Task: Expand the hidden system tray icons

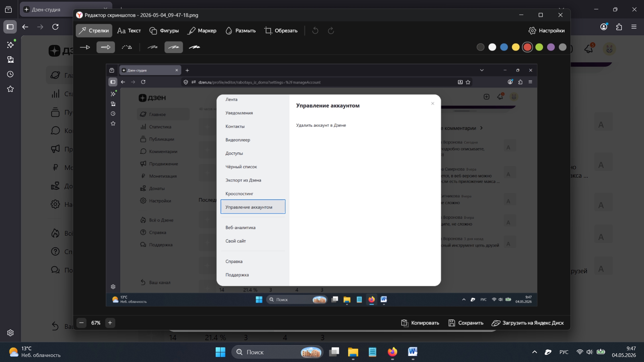Action: coord(535,352)
